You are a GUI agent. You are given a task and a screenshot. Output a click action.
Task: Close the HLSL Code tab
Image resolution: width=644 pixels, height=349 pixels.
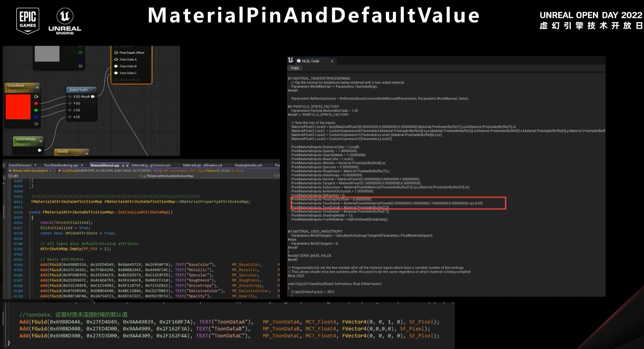coord(332,61)
